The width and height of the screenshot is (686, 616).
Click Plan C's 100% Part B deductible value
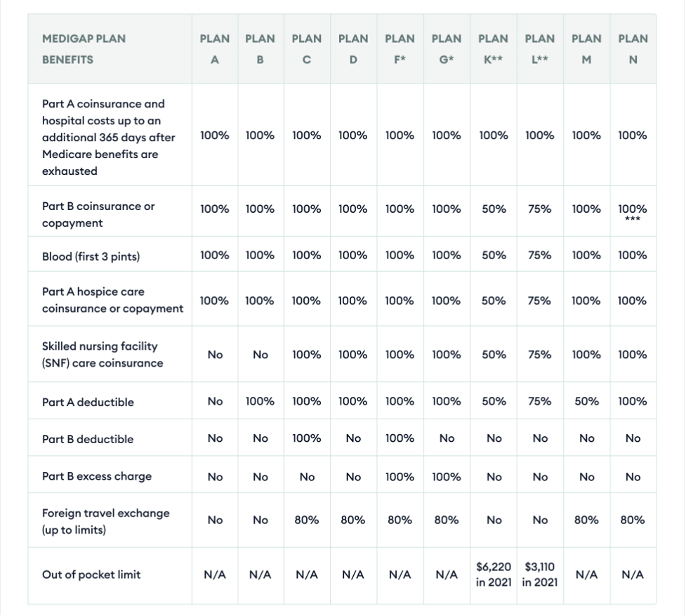pyautogui.click(x=307, y=438)
